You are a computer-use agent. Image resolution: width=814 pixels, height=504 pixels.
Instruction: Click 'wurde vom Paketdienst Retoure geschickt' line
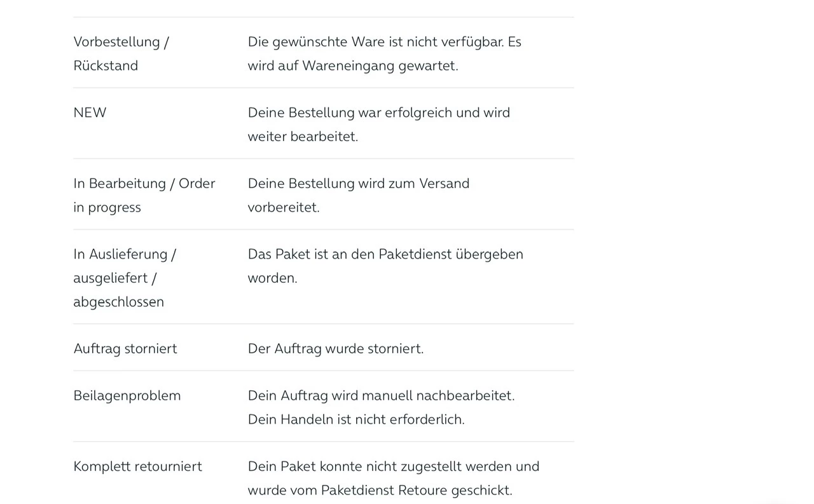tap(380, 490)
